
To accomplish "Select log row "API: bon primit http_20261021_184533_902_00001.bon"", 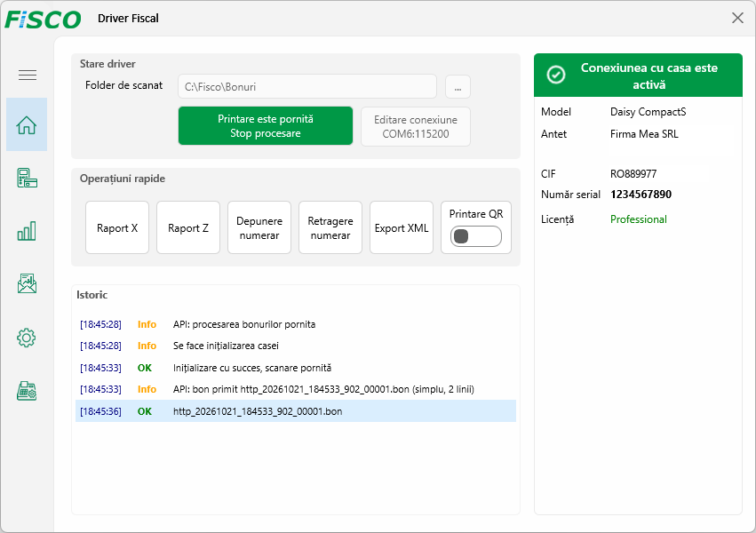I will pyautogui.click(x=296, y=389).
